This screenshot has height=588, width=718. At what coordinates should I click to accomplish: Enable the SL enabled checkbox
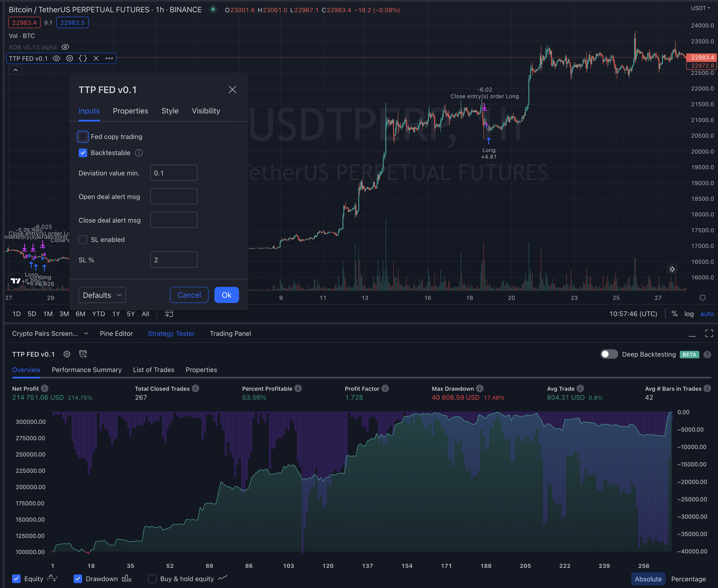83,240
